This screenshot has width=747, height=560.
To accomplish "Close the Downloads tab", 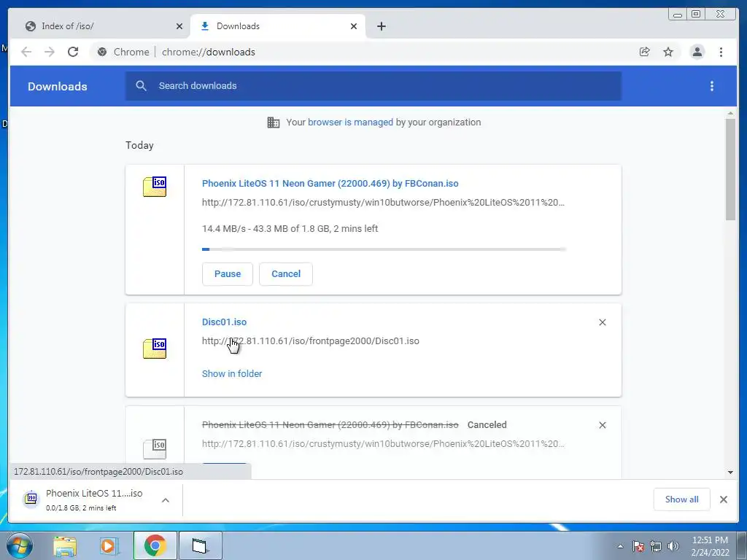I will 354,26.
